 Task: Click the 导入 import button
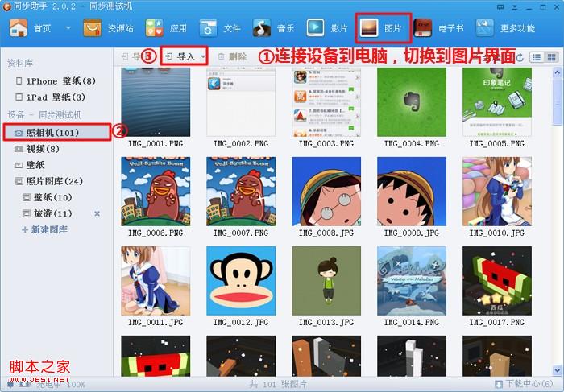[x=180, y=56]
